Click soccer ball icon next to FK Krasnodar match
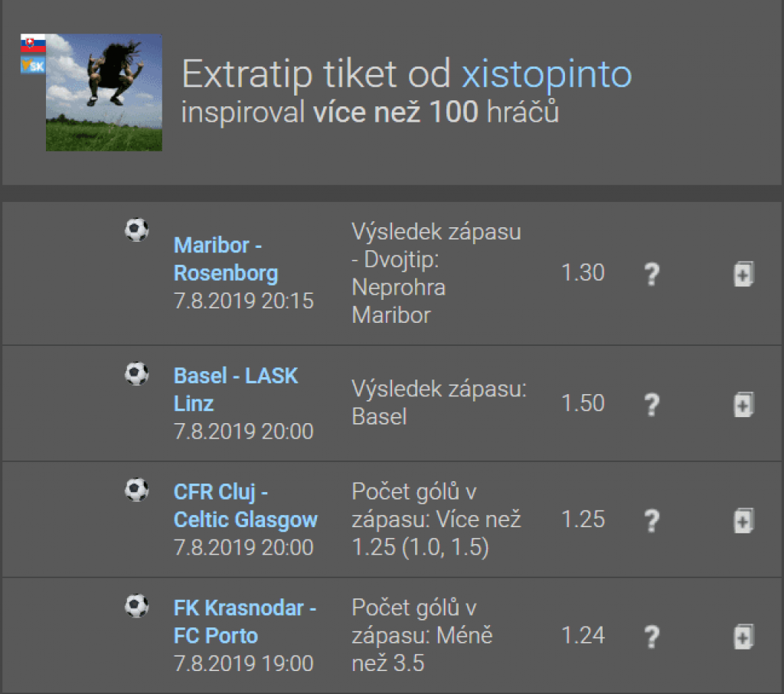The width and height of the screenshot is (784, 694). [x=136, y=606]
